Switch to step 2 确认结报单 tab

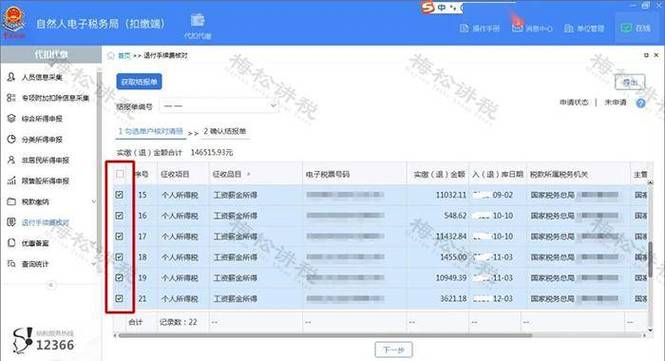coord(225,132)
